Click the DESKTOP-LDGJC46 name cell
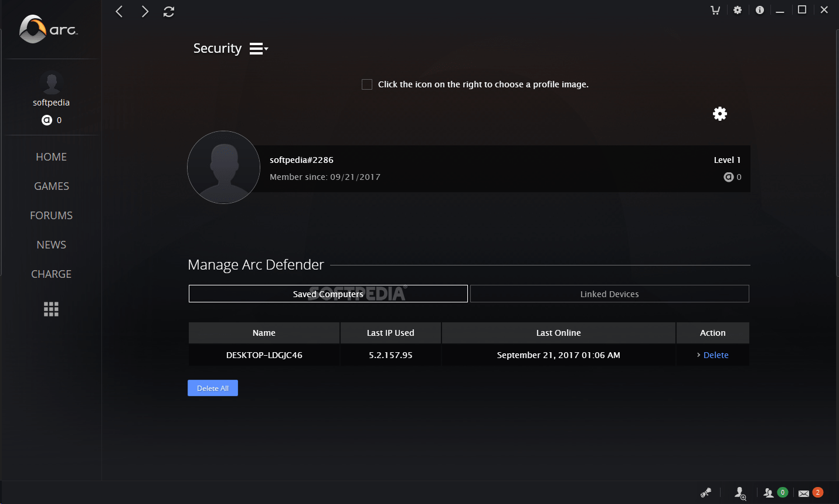 click(264, 355)
